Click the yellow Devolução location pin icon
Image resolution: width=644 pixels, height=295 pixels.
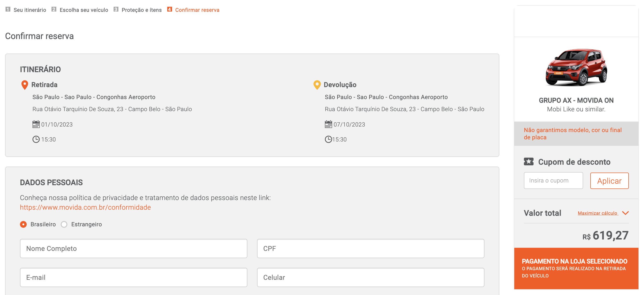point(317,85)
